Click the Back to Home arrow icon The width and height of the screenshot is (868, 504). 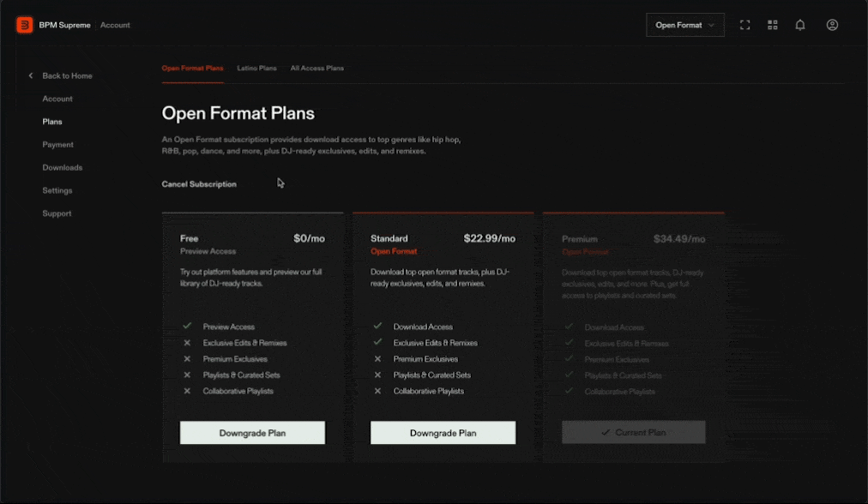click(31, 75)
